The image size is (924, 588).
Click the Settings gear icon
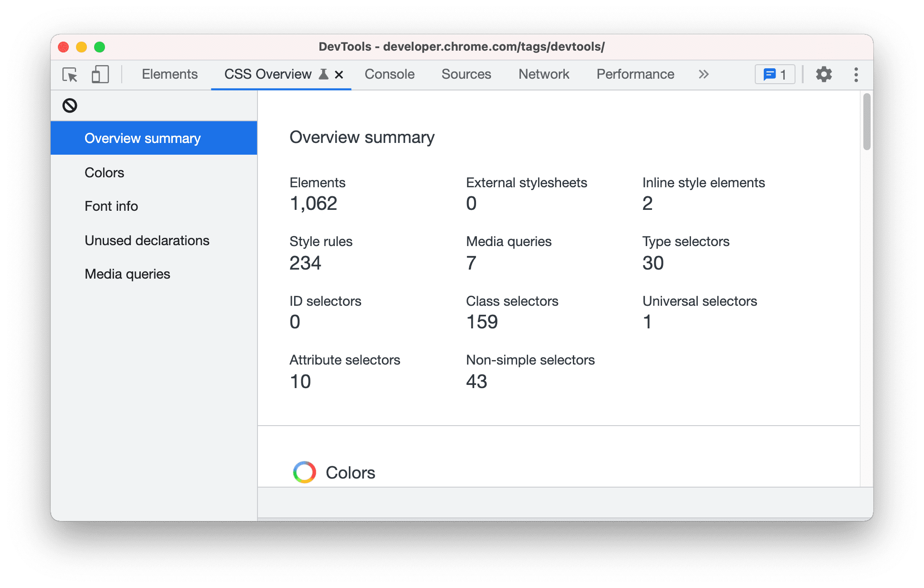tap(824, 74)
